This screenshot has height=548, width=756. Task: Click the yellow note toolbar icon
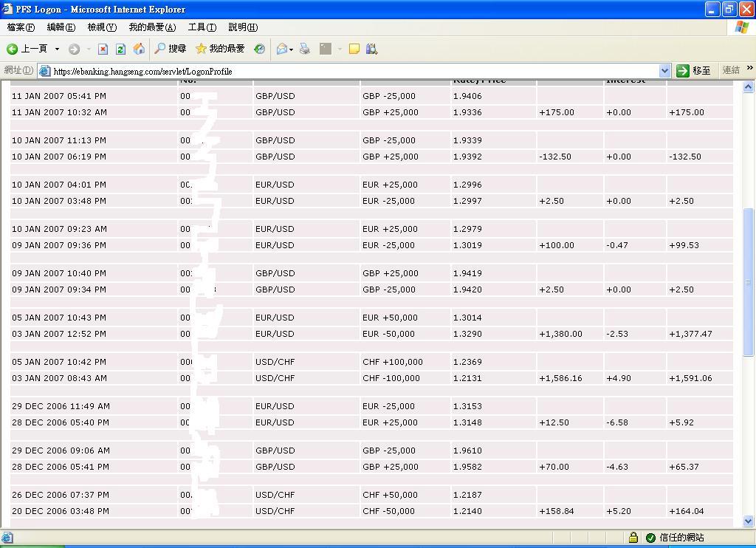(x=354, y=49)
